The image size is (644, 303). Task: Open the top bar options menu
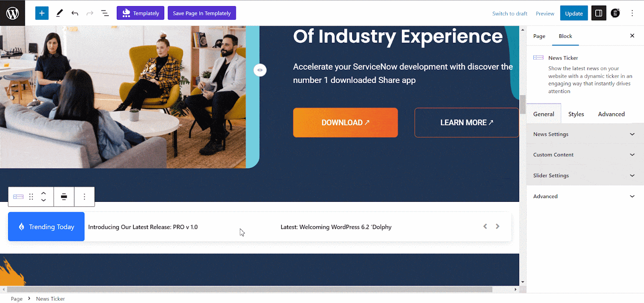632,13
